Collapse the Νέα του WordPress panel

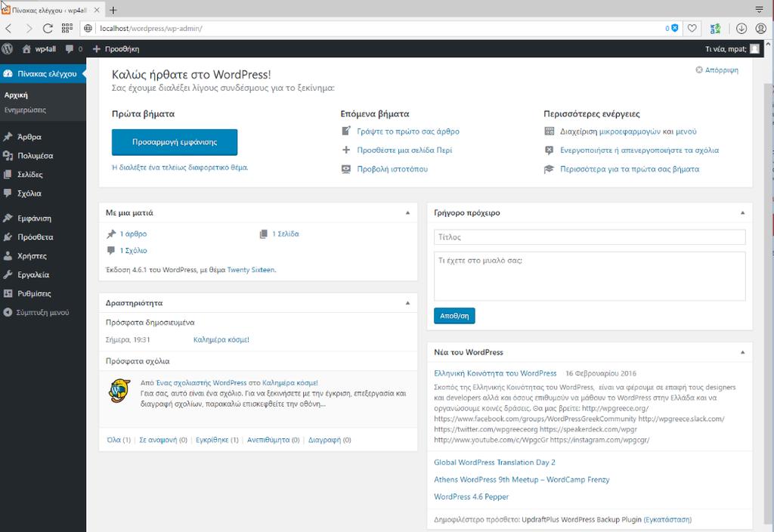(x=742, y=352)
